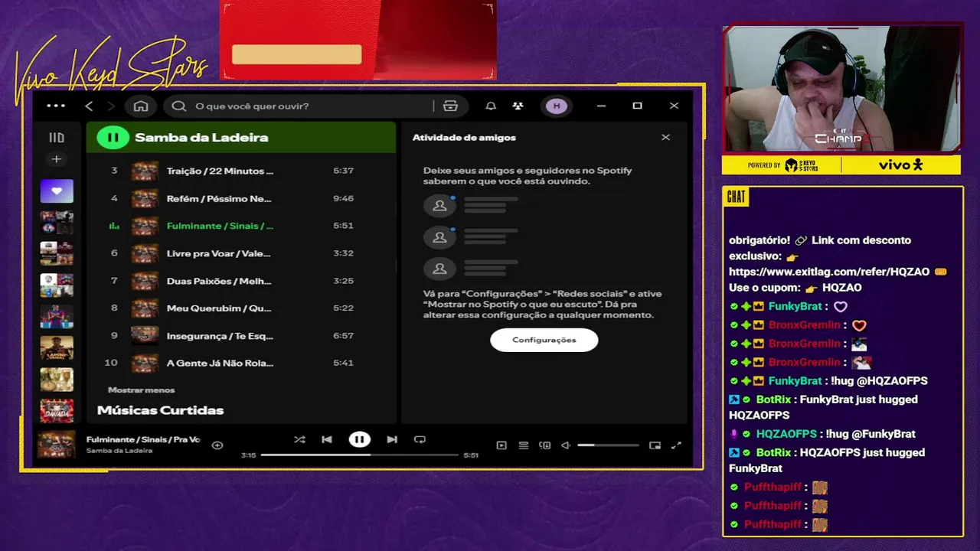Close the Atividade de amigos panel

665,138
